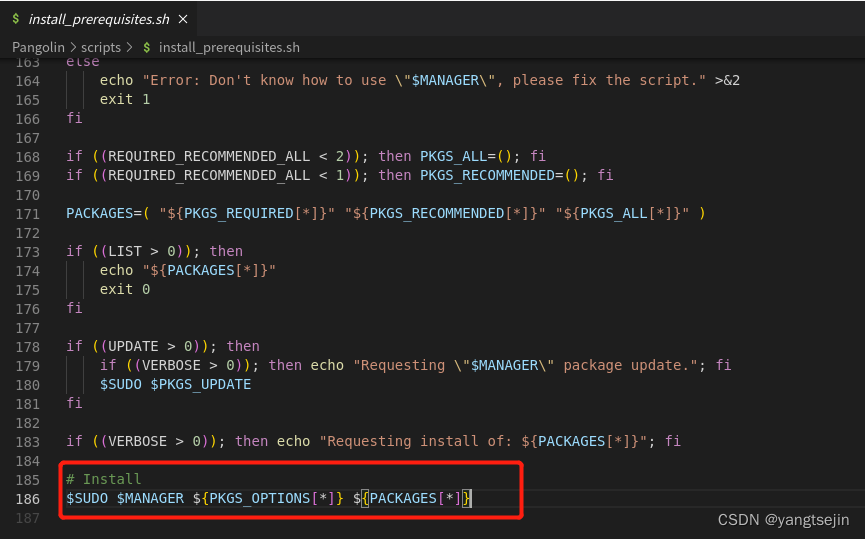Click "# Install" comment line
Image resolution: width=865 pixels, height=539 pixels.
click(103, 479)
